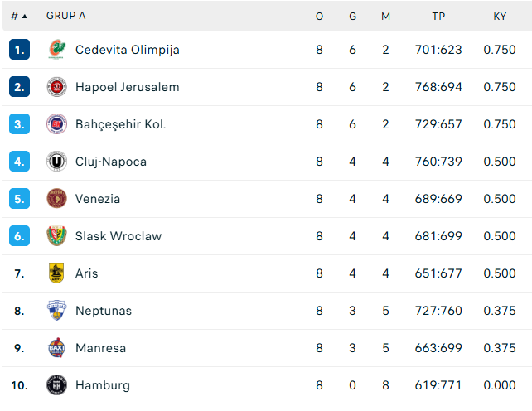
Task: Click the Slask Wroclaw team logo
Action: 56,236
